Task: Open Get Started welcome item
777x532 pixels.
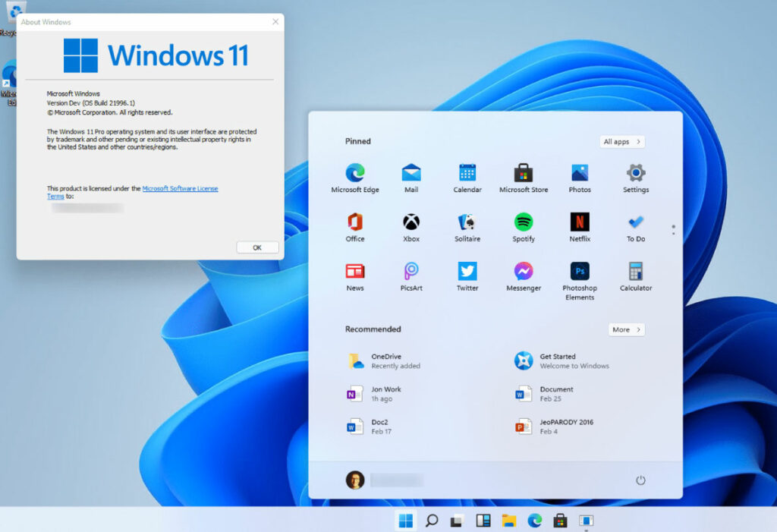Action: tap(562, 361)
